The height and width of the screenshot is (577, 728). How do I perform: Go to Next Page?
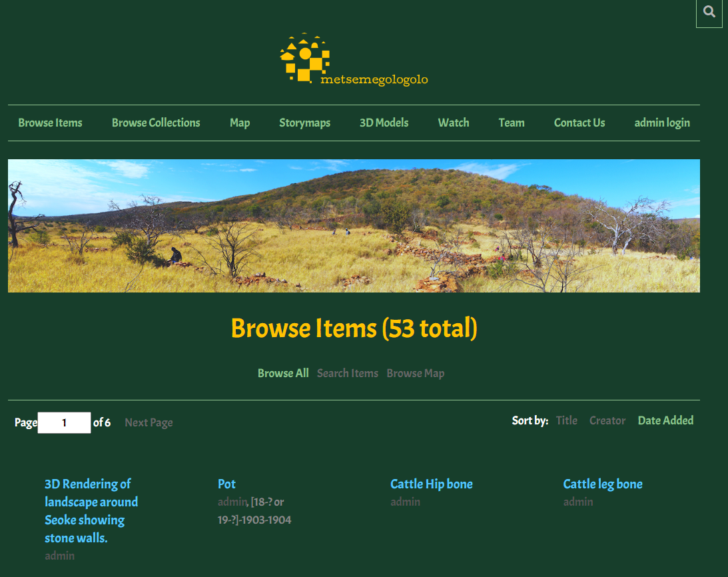point(149,423)
